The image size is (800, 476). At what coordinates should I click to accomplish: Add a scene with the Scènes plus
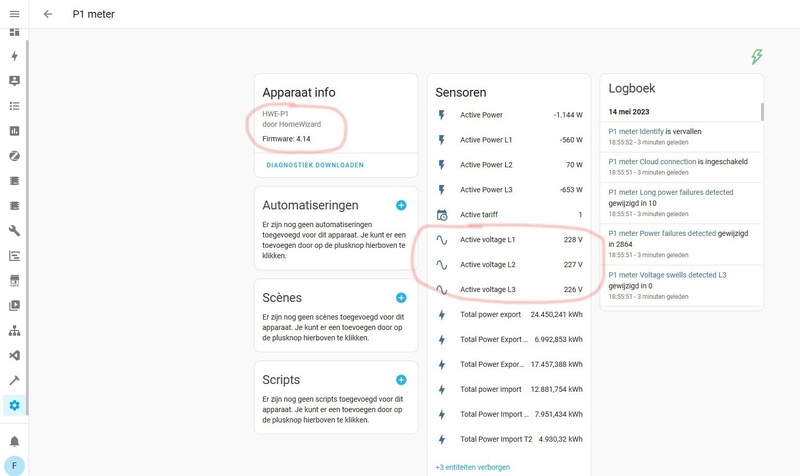[x=401, y=298]
